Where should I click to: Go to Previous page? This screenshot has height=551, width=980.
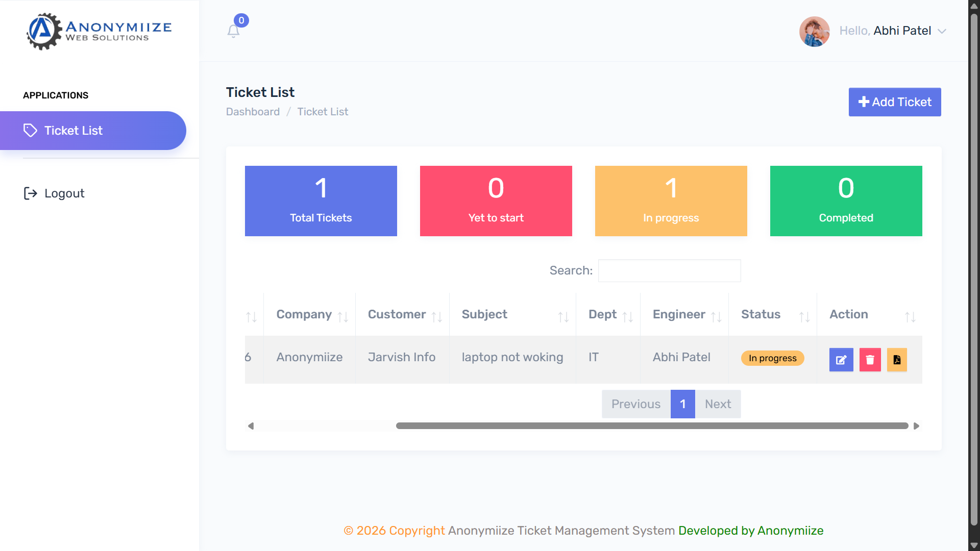635,404
